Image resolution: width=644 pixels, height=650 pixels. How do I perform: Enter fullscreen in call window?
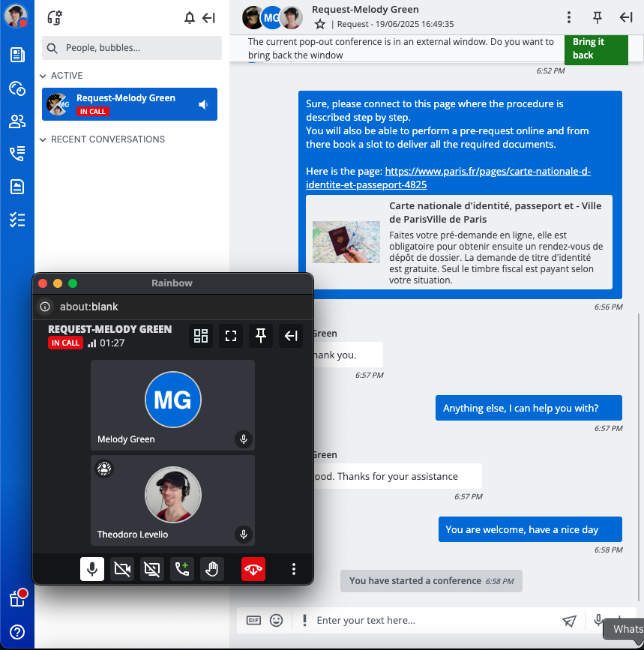231,336
